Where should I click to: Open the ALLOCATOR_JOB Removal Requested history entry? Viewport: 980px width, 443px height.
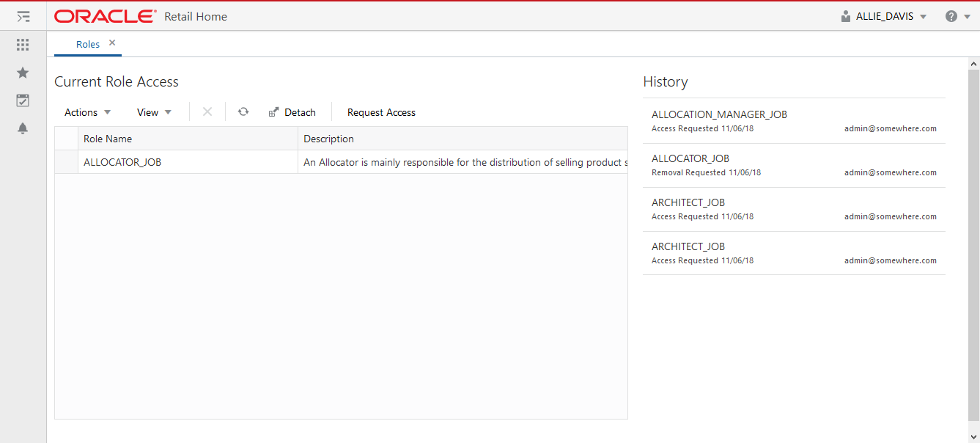(x=794, y=165)
